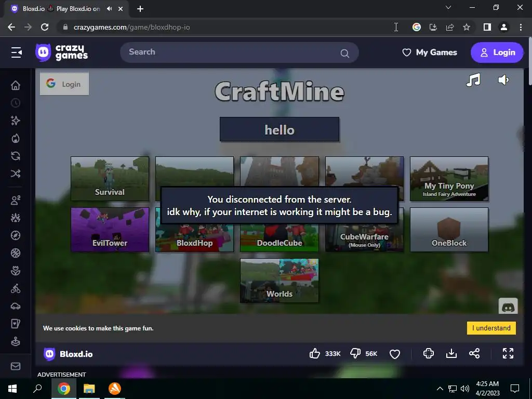Select My Tiny Pony game mode
Viewport: 532px width, 399px height.
coord(449,179)
